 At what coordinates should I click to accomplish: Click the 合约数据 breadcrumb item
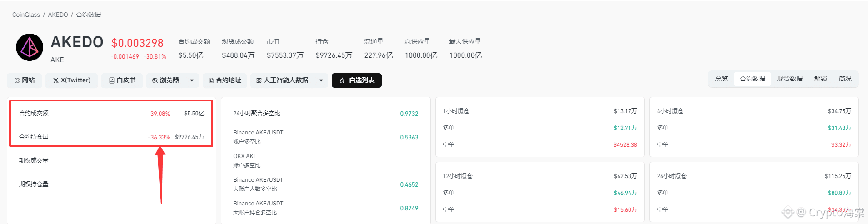[89, 15]
